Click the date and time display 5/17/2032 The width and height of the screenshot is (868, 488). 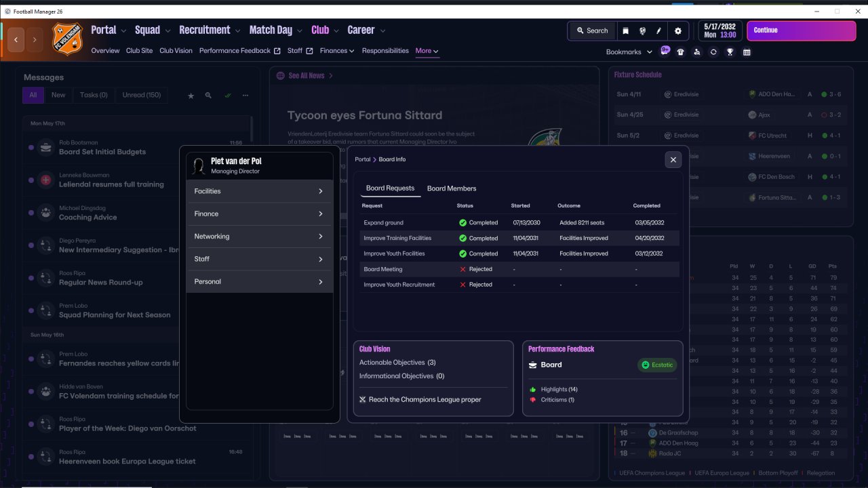click(719, 30)
